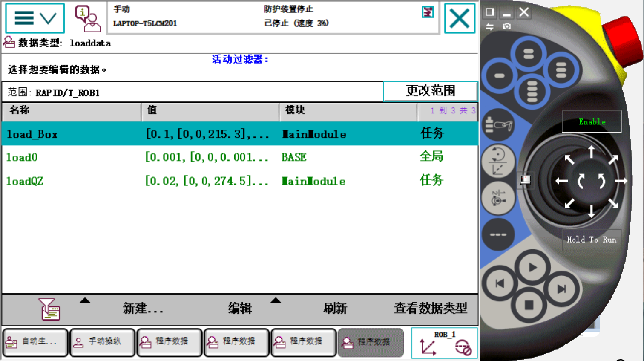
Task: Stop program with the stop key
Action: 529,305
